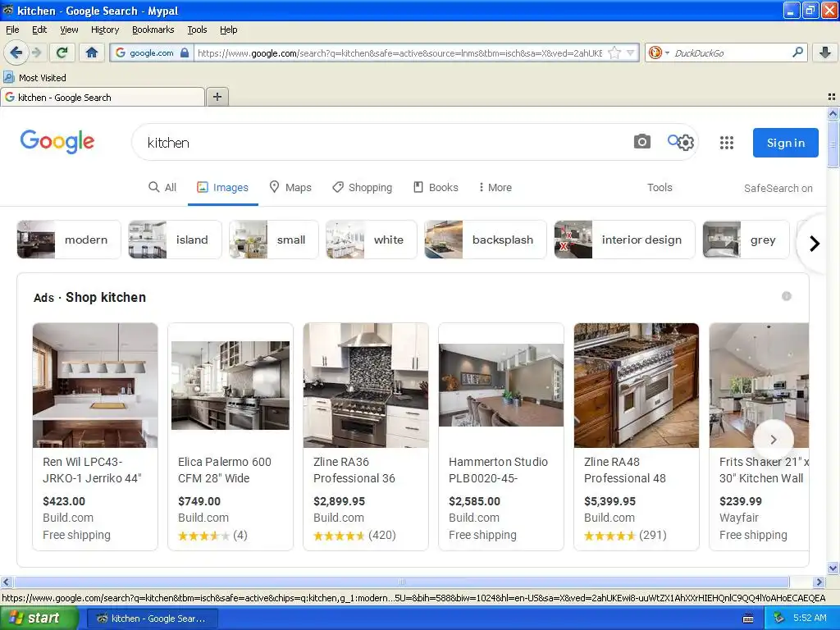Click the 5:52 AM system clock
This screenshot has height=630, width=840.
tap(810, 619)
